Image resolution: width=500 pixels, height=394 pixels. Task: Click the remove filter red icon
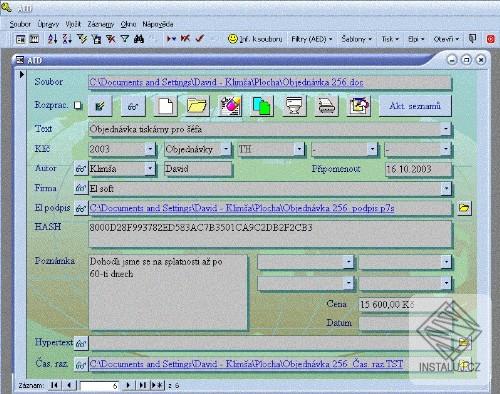click(x=111, y=39)
